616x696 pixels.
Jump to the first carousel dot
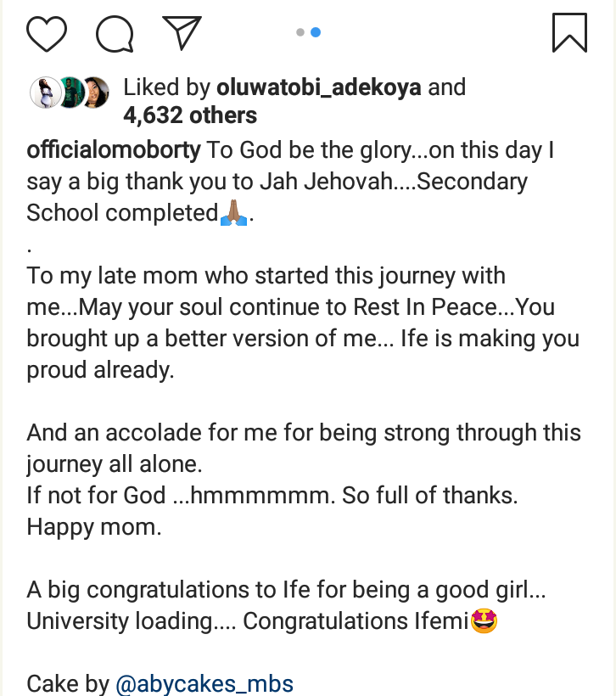pos(300,32)
